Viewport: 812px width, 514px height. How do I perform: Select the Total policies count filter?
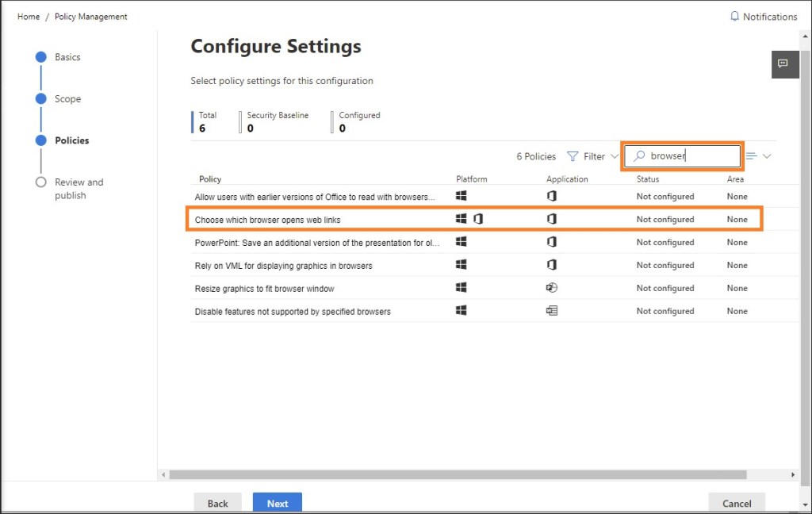205,122
